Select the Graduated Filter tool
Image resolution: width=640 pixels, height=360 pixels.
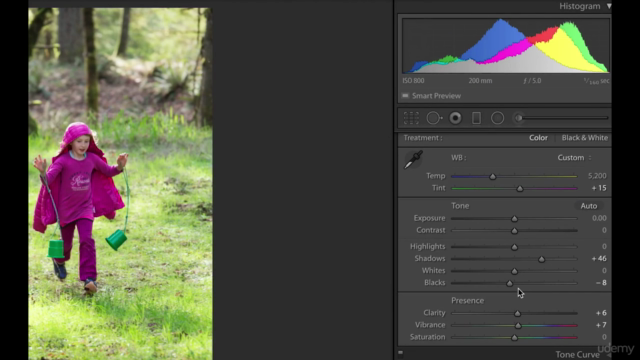[x=476, y=118]
